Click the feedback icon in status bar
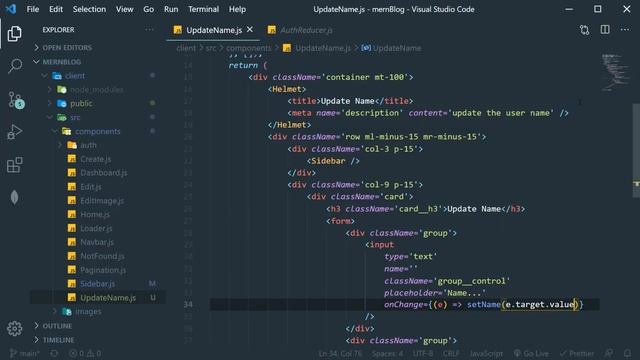This screenshot has width=640, height=360. click(609, 353)
